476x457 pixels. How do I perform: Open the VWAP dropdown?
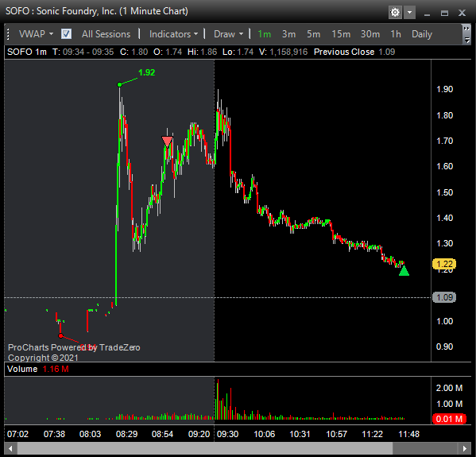coord(36,34)
